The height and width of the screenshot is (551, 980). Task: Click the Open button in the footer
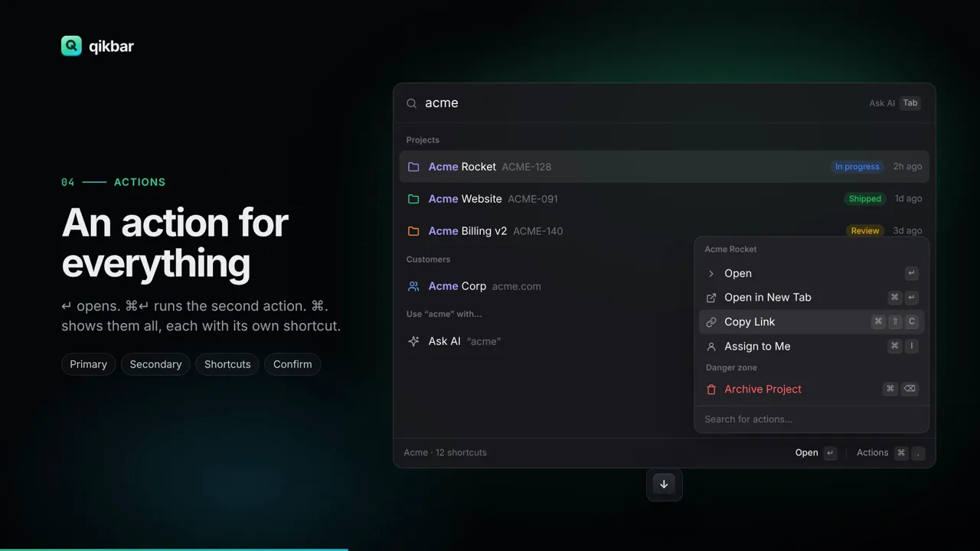[x=816, y=453]
